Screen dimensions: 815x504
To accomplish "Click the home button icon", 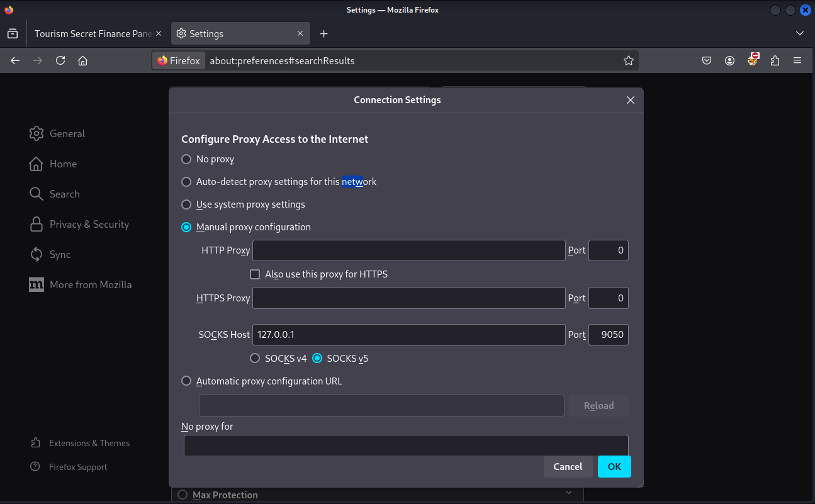I will (x=82, y=60).
